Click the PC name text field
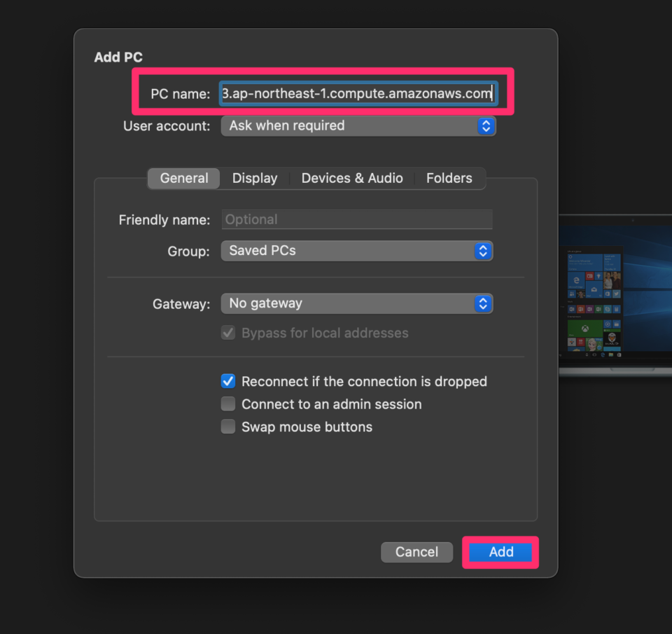 coord(358,93)
